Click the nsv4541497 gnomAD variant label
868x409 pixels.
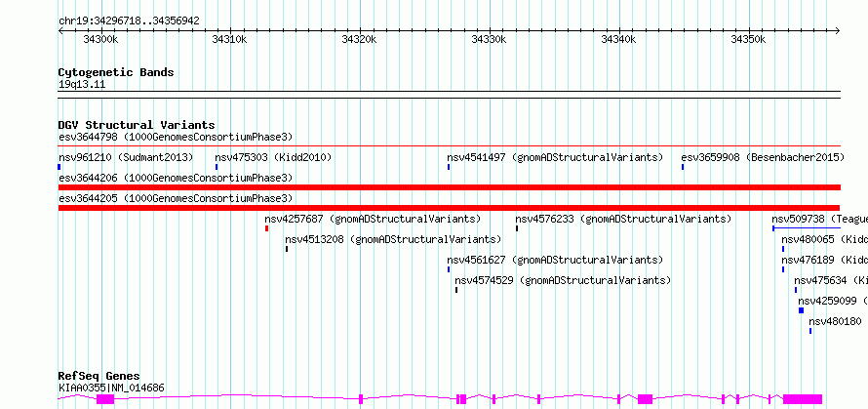tap(555, 157)
